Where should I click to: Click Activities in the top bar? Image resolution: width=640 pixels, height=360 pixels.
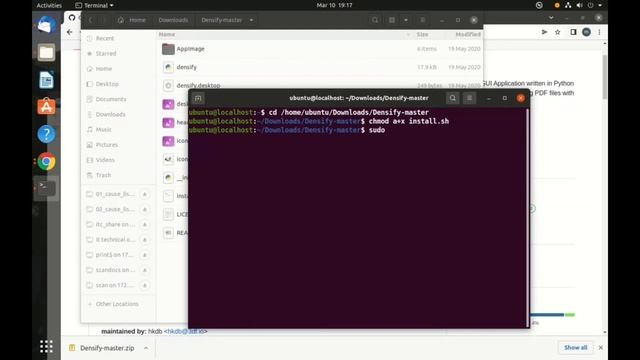point(49,5)
